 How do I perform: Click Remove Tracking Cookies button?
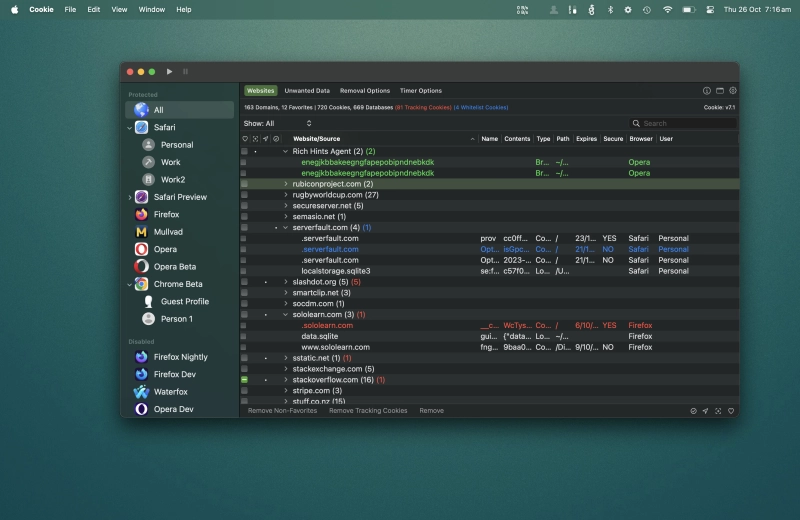(368, 411)
